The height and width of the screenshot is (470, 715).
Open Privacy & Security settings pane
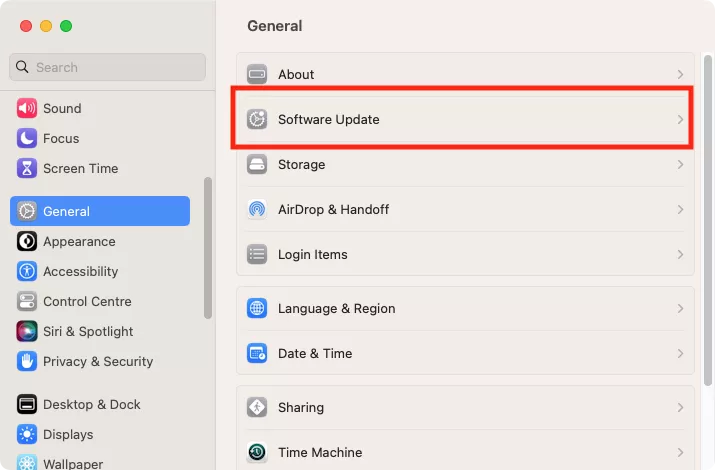coord(97,361)
